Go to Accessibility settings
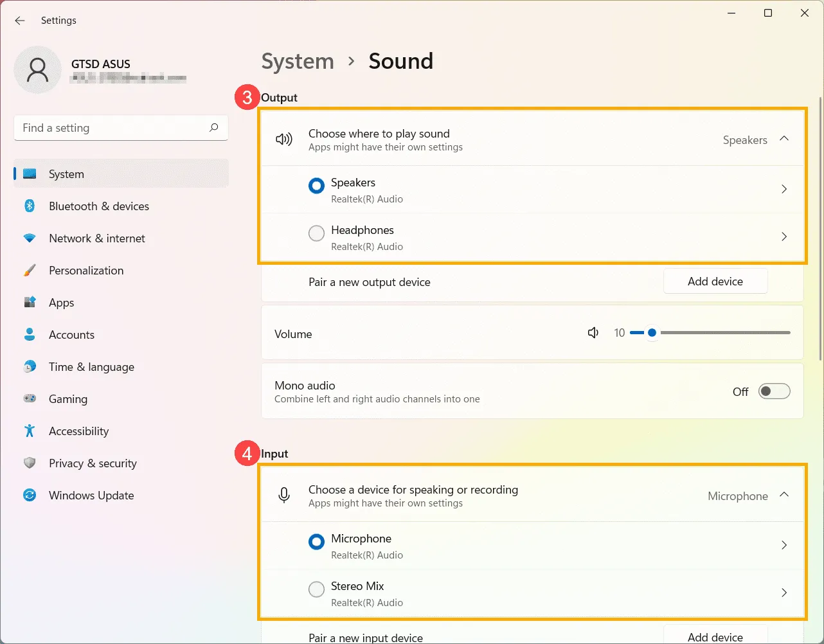Image resolution: width=824 pixels, height=644 pixels. pyautogui.click(x=78, y=431)
